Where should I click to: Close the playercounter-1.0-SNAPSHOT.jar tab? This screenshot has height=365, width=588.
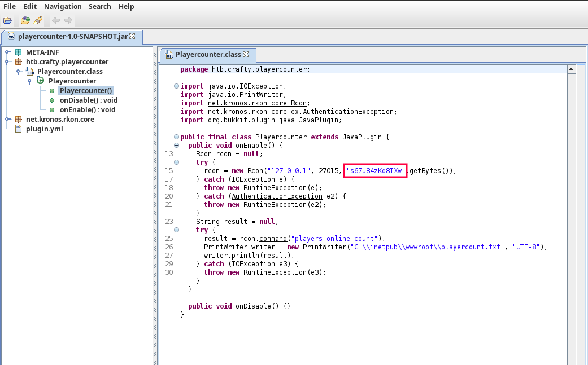133,36
